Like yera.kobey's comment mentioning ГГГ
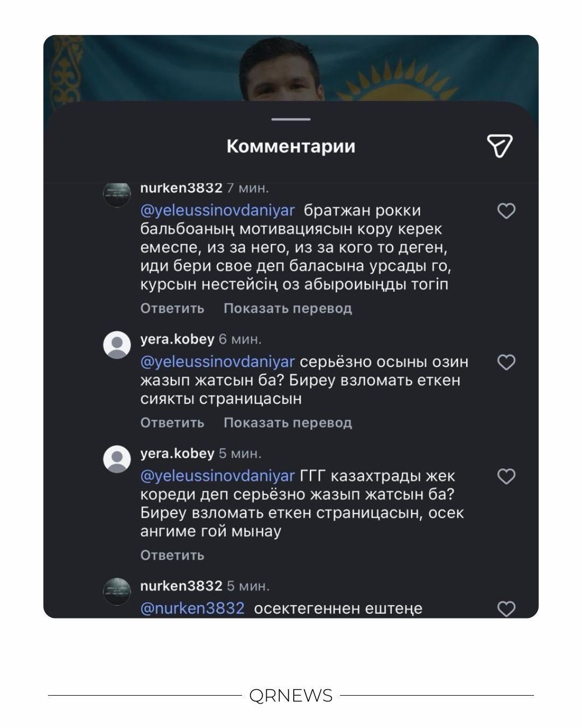 pos(506,477)
